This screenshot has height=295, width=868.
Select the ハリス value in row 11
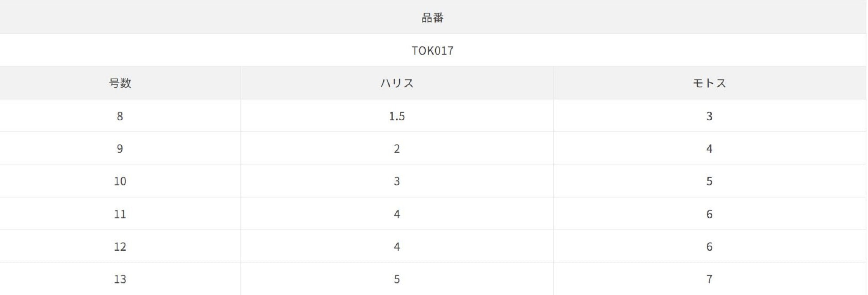tap(397, 214)
